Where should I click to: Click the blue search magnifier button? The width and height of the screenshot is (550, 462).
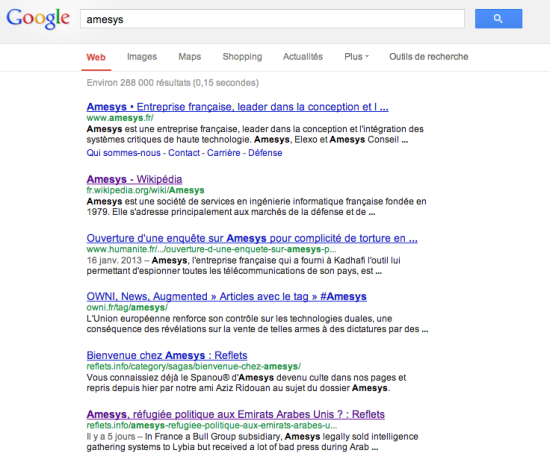498,19
